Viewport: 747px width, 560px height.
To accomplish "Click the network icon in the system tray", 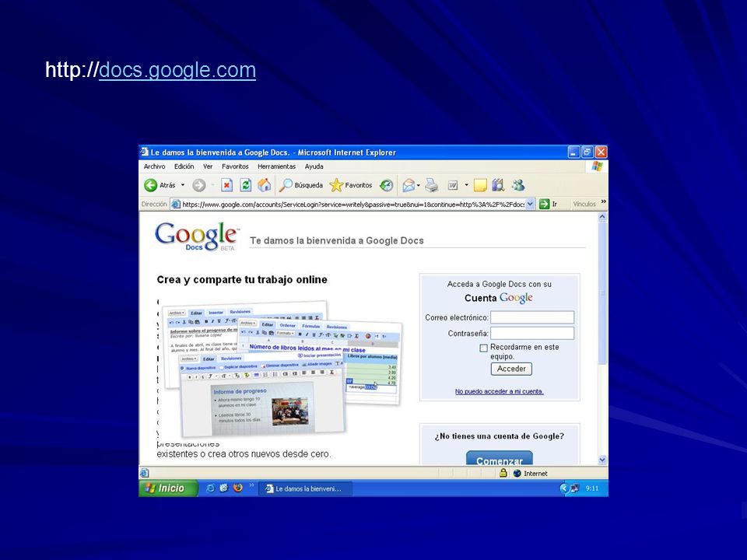I will [574, 488].
